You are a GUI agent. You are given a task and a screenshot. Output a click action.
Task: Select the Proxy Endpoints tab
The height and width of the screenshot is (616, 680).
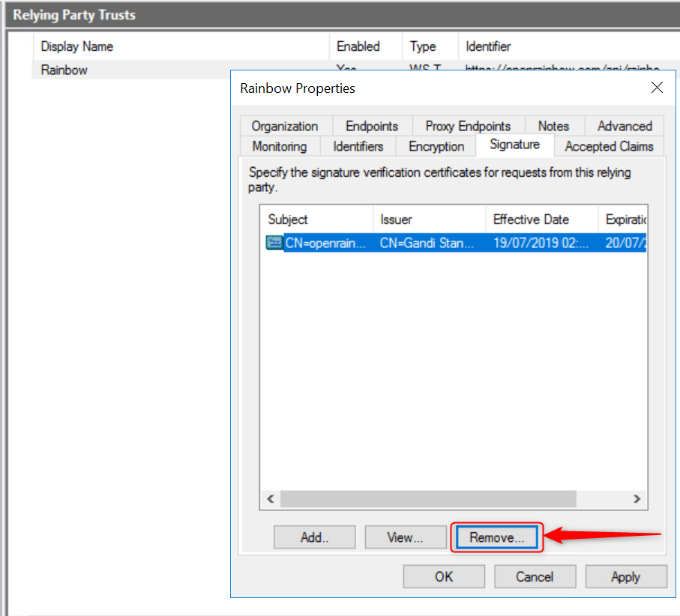point(467,126)
